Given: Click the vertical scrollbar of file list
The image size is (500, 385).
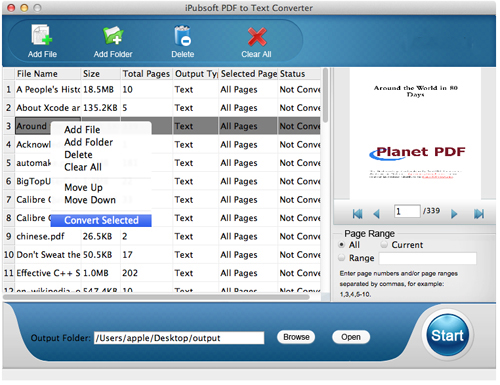Looking at the screenshot, I should (x=325, y=95).
